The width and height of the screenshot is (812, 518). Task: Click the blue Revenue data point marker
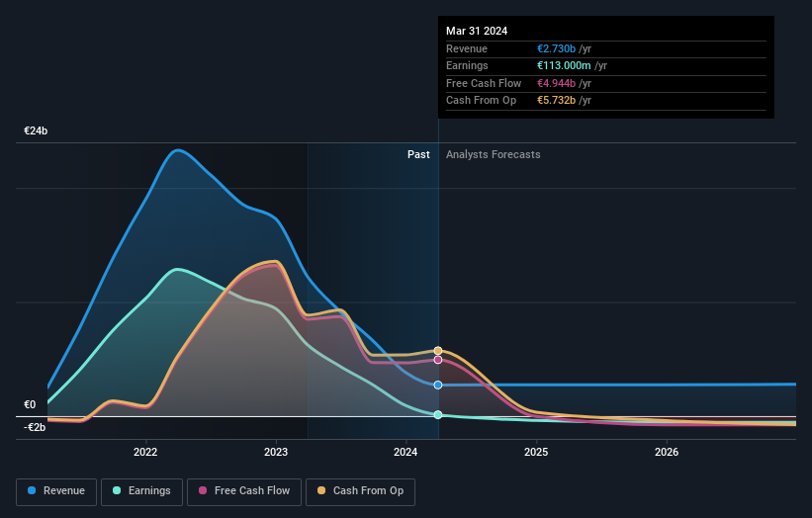click(438, 385)
